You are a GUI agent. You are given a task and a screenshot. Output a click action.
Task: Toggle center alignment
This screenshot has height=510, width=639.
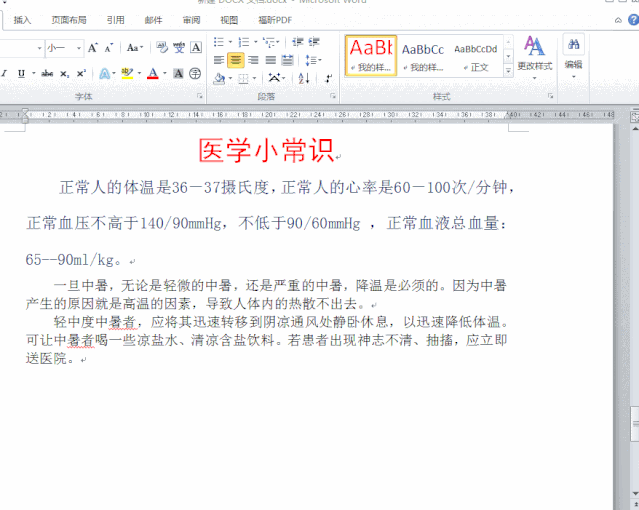pos(236,60)
